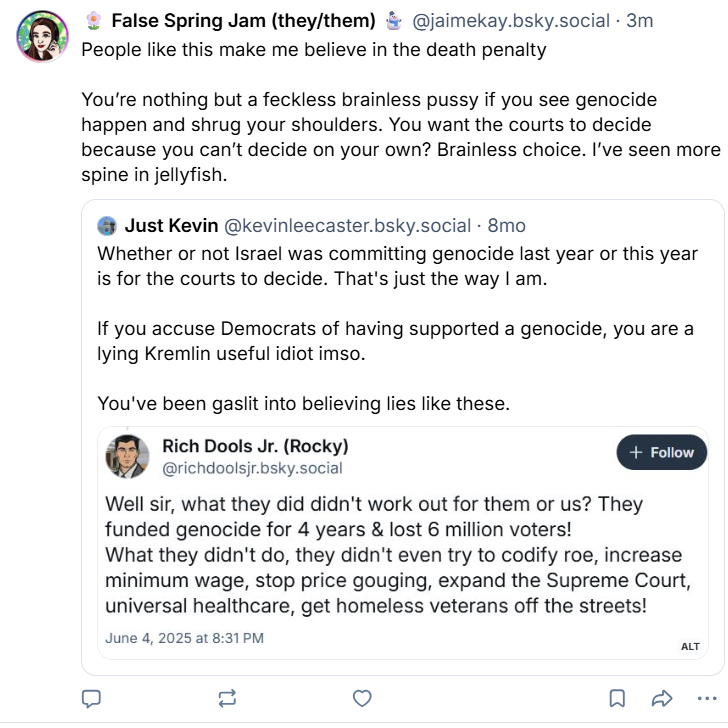The width and height of the screenshot is (728, 728).
Task: Click the ALT badge on embedded image
Action: tap(690, 646)
